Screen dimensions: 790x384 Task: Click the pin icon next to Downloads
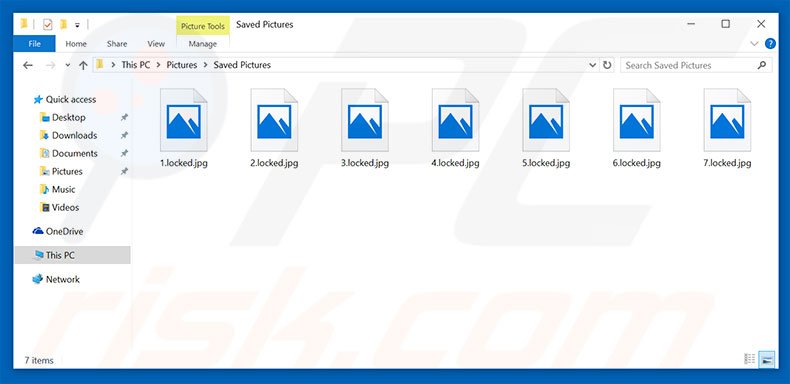[124, 136]
